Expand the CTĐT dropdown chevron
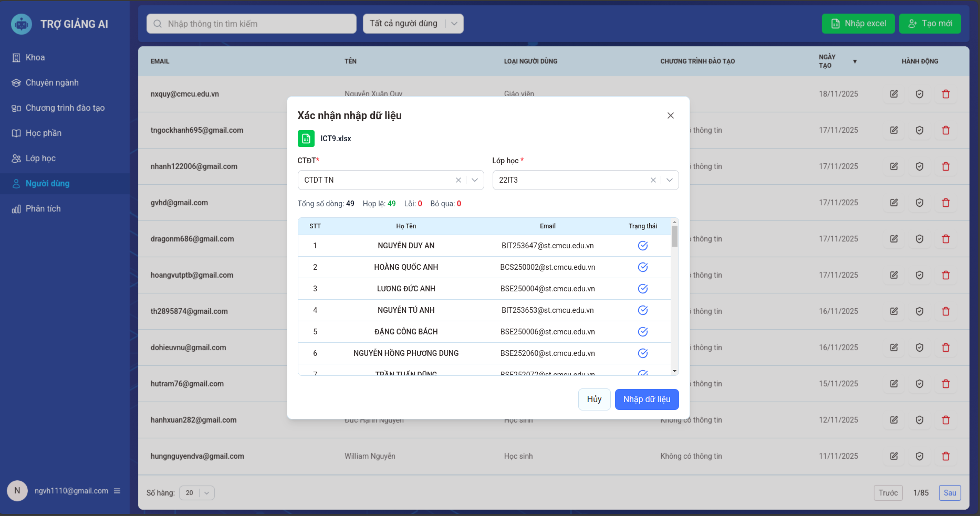980x516 pixels. click(x=475, y=180)
